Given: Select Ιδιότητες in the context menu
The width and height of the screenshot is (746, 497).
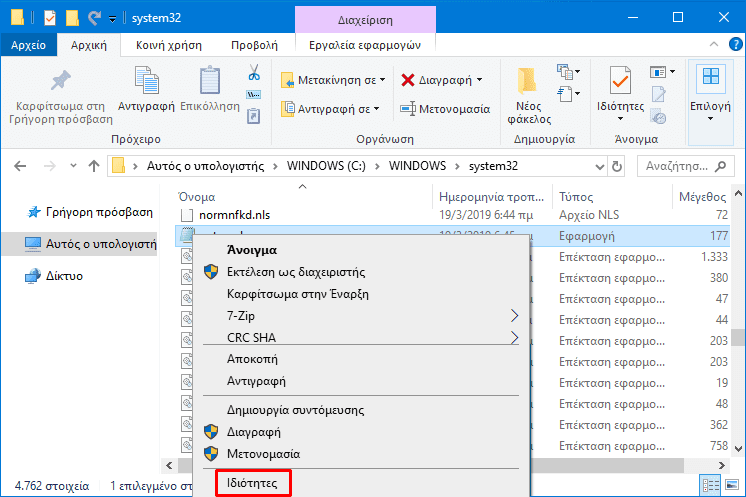Looking at the screenshot, I should point(254,484).
